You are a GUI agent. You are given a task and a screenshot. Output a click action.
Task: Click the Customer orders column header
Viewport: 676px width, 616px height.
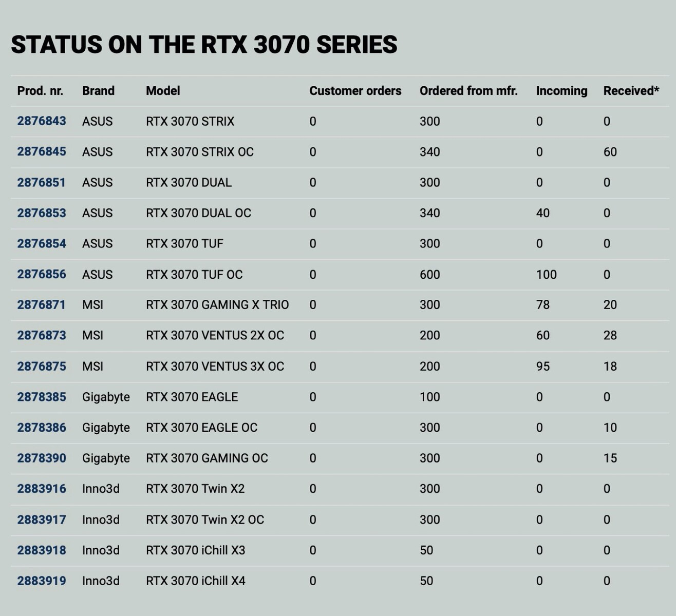[355, 91]
